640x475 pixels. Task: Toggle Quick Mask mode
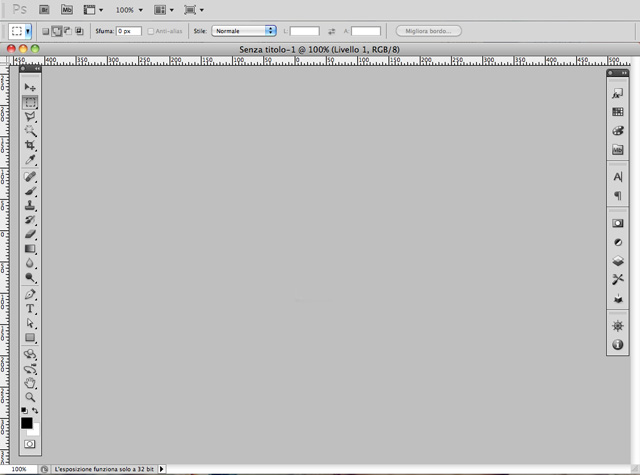30,442
